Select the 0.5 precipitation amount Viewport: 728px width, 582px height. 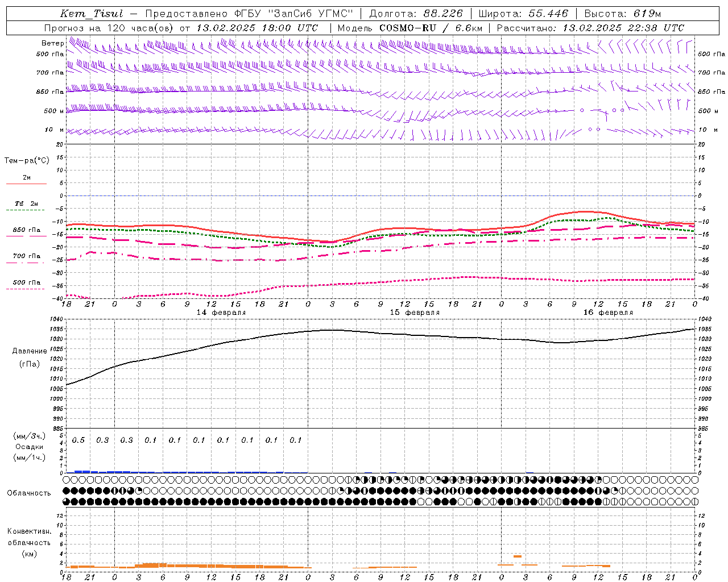point(78,440)
